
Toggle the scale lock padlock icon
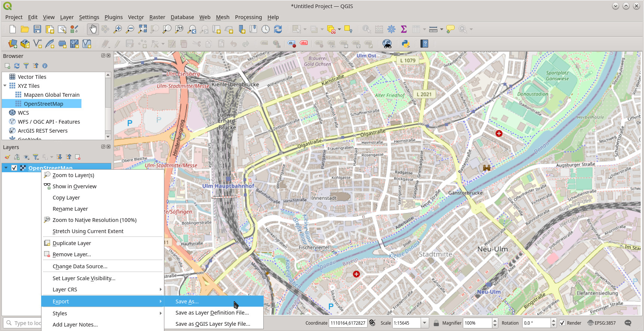click(x=436, y=323)
